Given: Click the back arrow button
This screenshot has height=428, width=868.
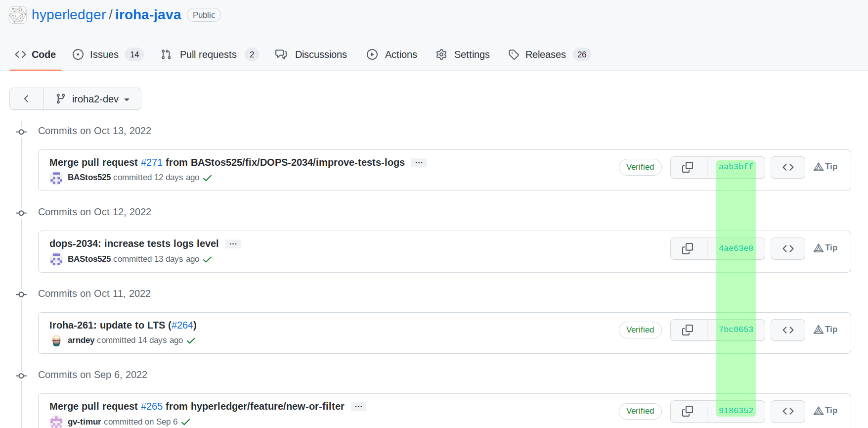Looking at the screenshot, I should point(27,99).
